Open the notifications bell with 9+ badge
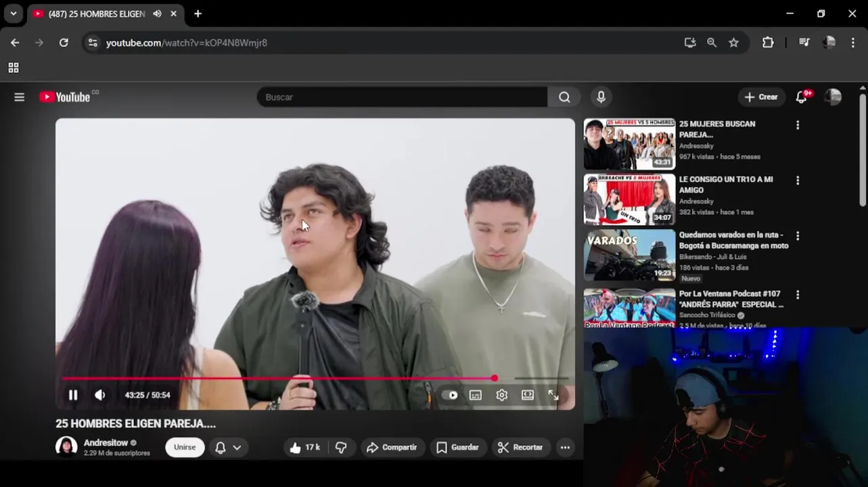This screenshot has height=487, width=868. pyautogui.click(x=802, y=97)
